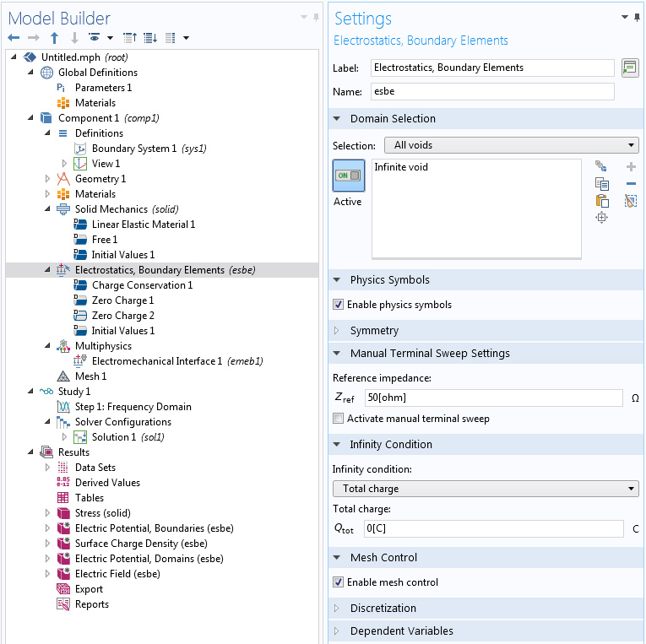This screenshot has height=644, width=646.
Task: Open the Selection dropdown showing All voids
Action: click(x=511, y=145)
